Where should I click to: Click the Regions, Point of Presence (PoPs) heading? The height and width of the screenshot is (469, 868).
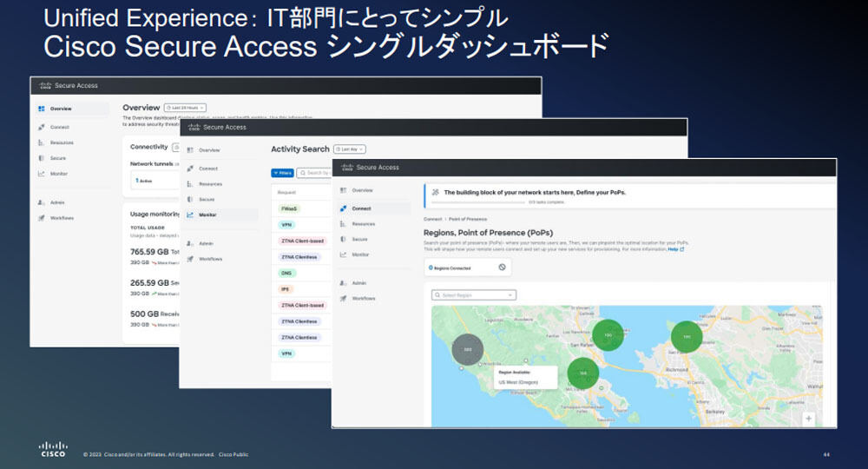488,233
